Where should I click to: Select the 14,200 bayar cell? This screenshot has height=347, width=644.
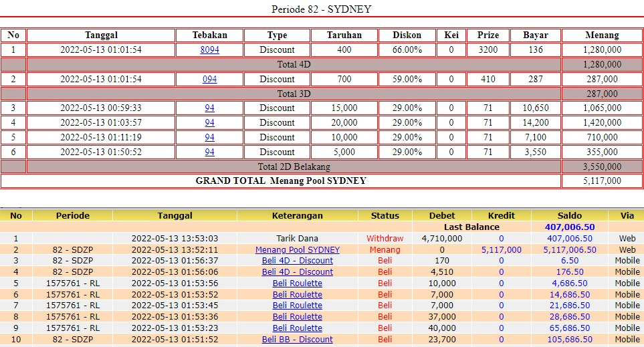(x=536, y=123)
